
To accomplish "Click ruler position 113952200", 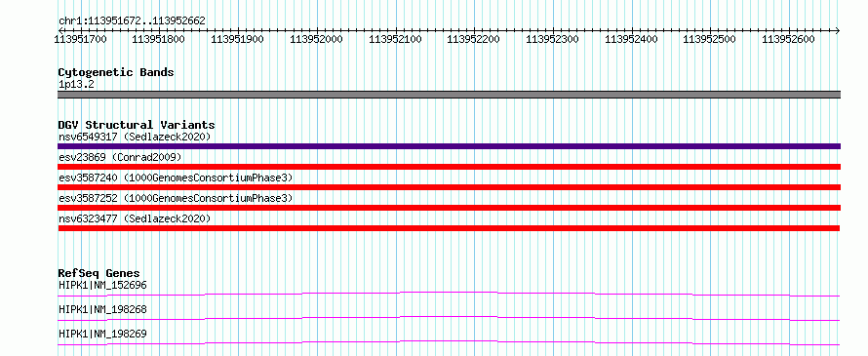I will [474, 39].
